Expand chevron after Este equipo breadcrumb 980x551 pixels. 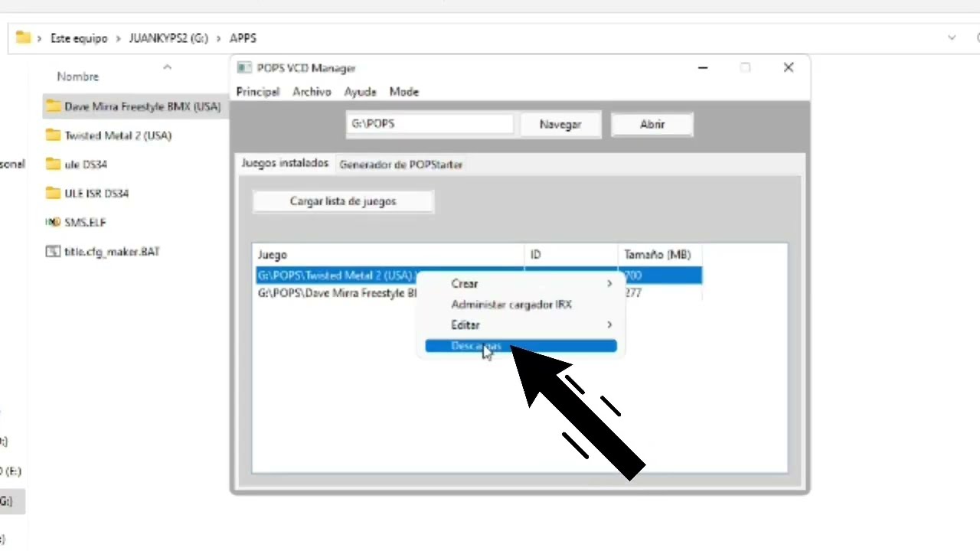pos(119,38)
